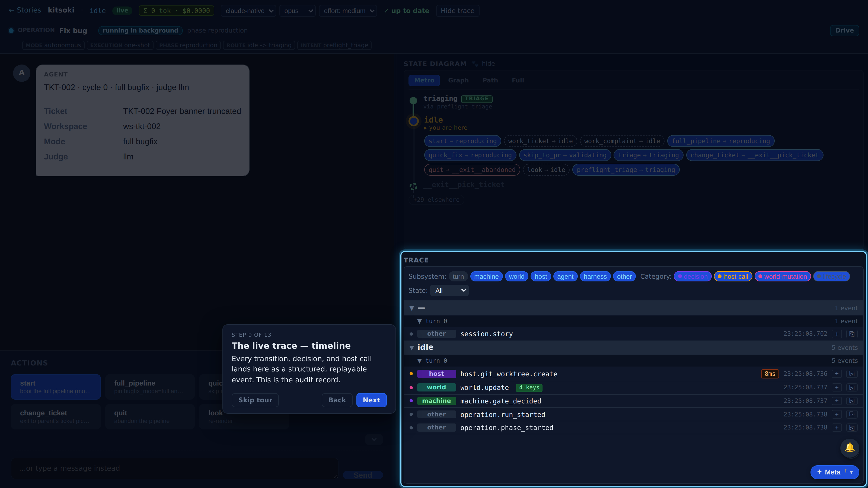
Task: Open the claude-native model dropdown
Action: pos(248,11)
